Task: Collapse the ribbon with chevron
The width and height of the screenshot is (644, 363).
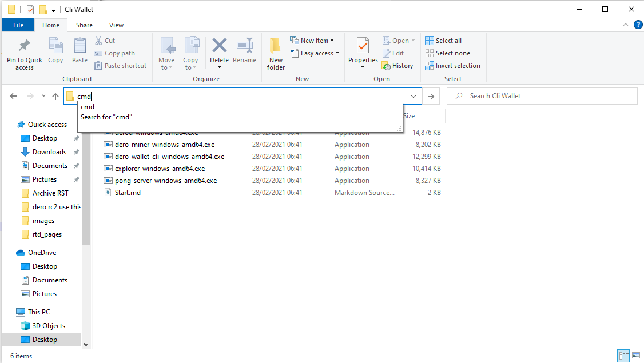Action: (x=626, y=25)
